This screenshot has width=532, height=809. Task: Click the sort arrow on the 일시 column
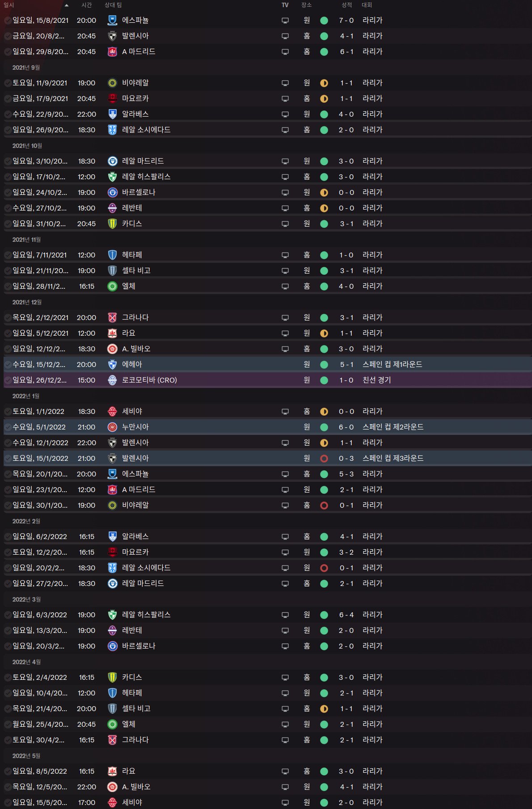[67, 5]
